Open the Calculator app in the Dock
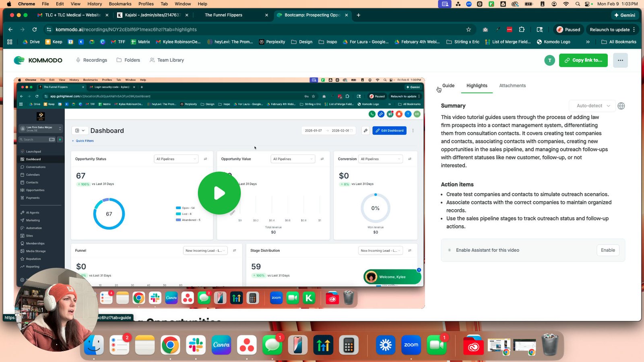 (x=349, y=345)
